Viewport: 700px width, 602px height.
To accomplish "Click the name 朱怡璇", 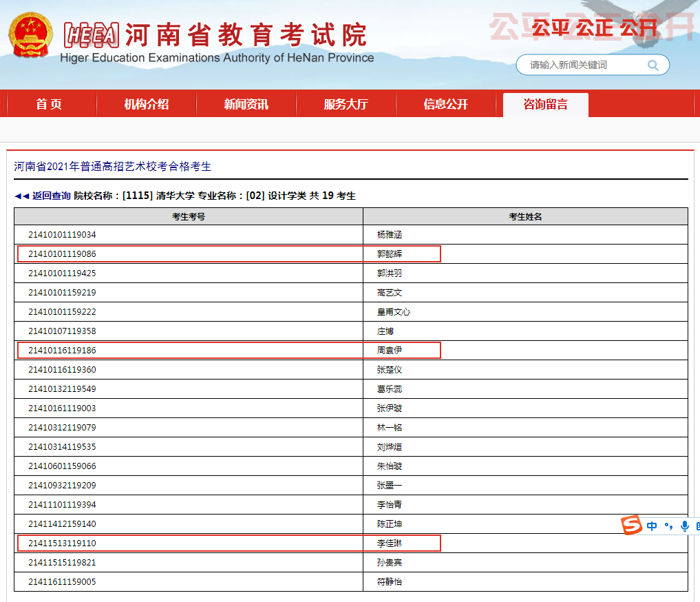I will pyautogui.click(x=390, y=466).
